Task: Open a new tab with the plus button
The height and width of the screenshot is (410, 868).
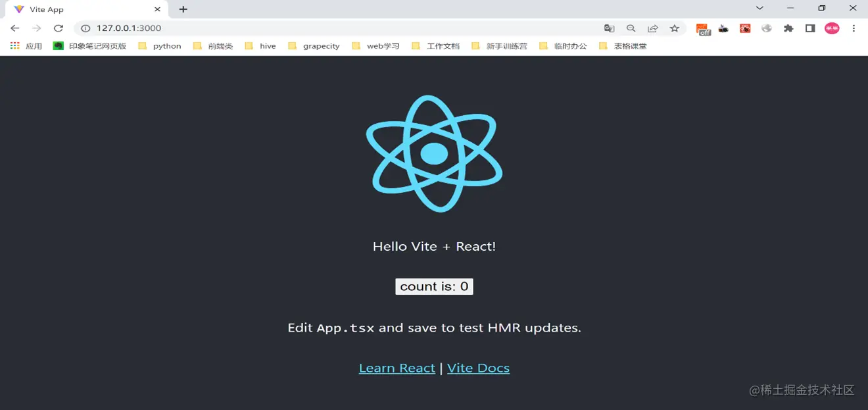Action: (x=183, y=9)
